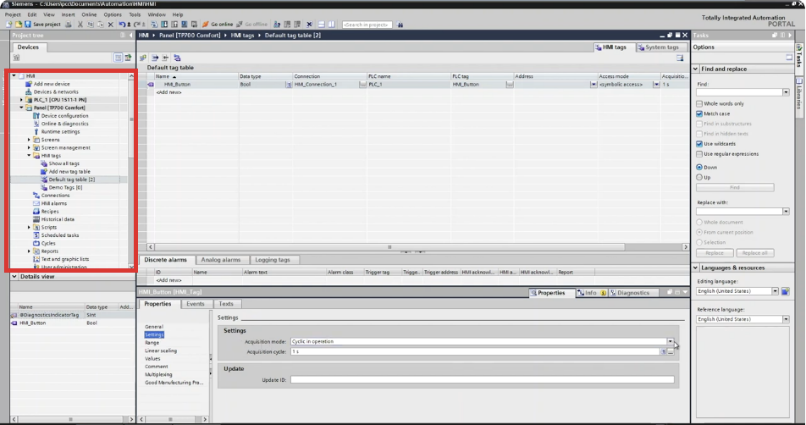Select the Up search direction radio
Image resolution: width=806 pixels, height=425 pixels.
pos(697,177)
